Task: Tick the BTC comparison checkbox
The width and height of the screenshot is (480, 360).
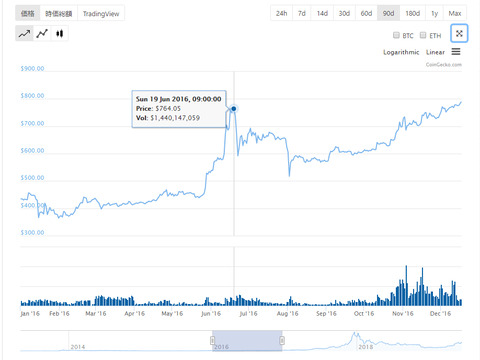Action: click(x=396, y=35)
